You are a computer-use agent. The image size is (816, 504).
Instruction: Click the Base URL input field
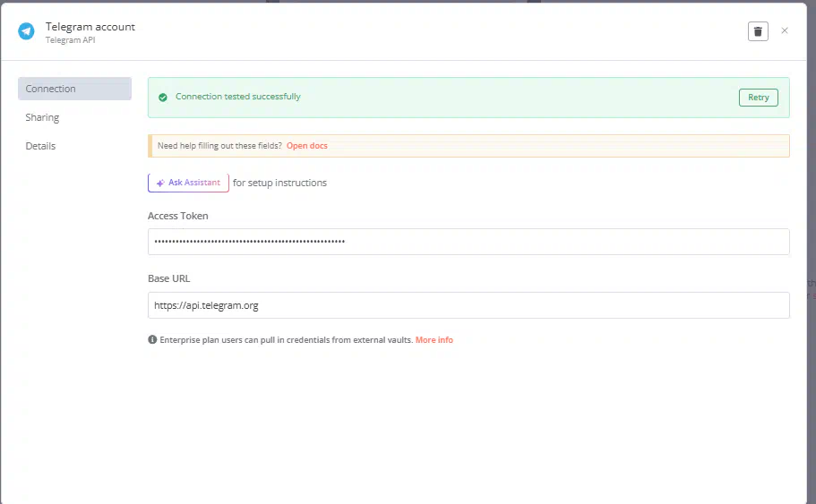pos(468,305)
